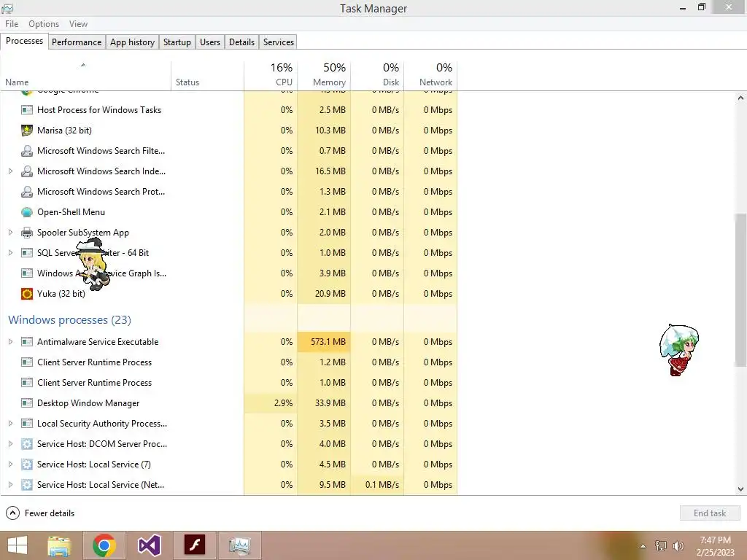
Task: Switch to the Services tab
Action: click(x=278, y=42)
